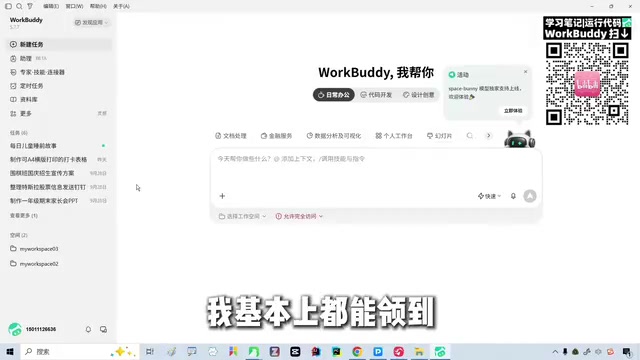Click the microphone voice input icon
Viewport: 640px width, 360px height.
coord(513,196)
